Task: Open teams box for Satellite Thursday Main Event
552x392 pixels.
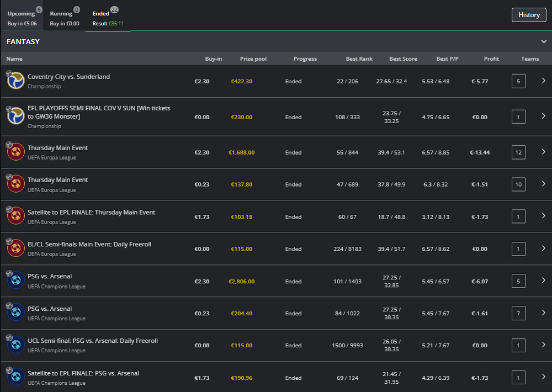Action: click(518, 216)
